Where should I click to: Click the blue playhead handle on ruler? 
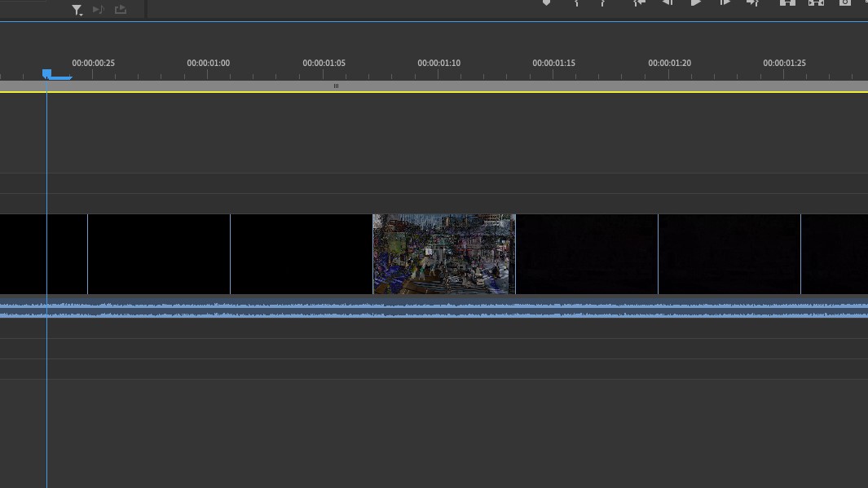click(47, 73)
